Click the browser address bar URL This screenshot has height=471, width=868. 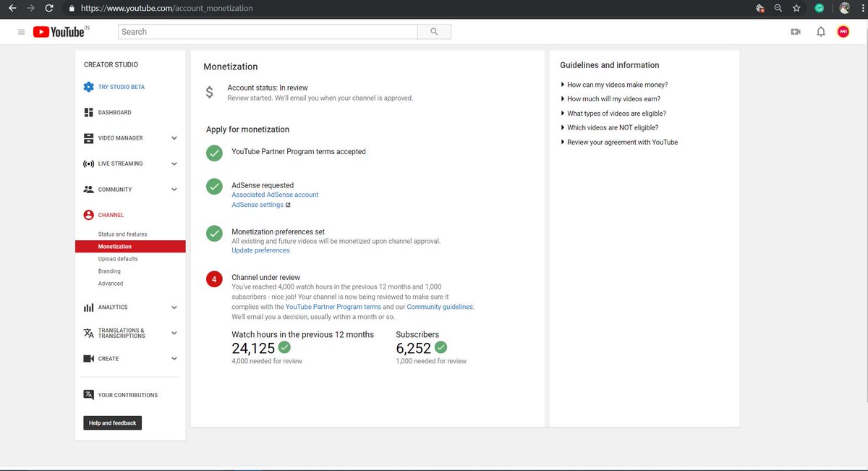(166, 9)
